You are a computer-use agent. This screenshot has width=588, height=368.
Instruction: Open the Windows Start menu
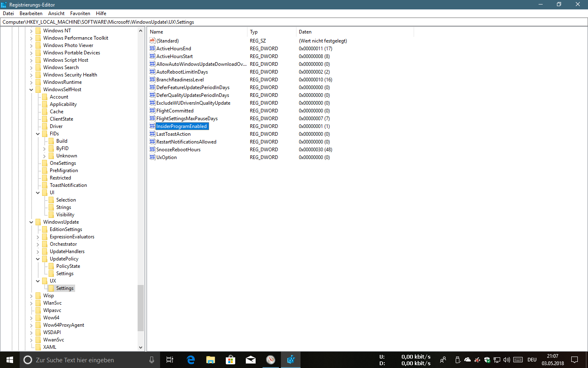tap(10, 360)
